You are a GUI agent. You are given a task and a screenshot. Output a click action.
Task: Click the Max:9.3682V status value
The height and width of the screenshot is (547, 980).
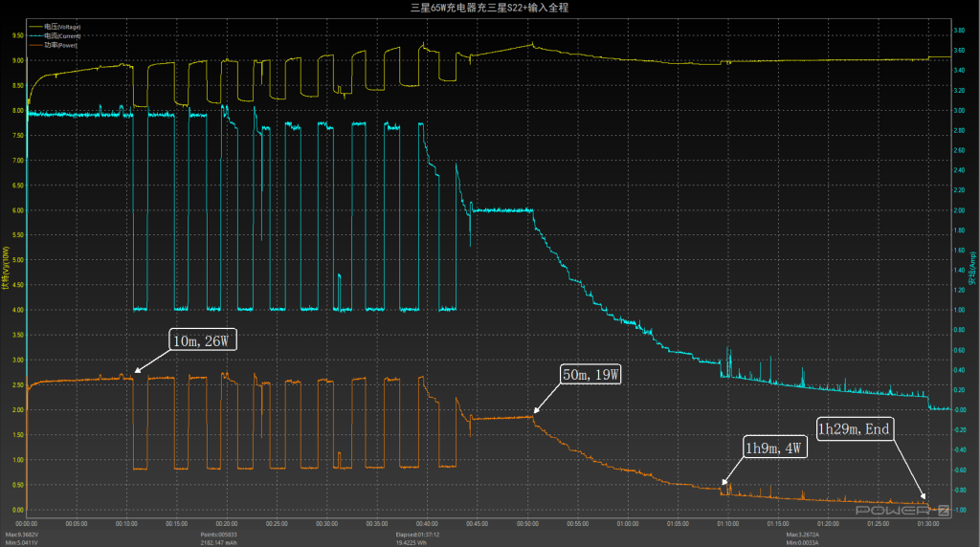[x=22, y=535]
